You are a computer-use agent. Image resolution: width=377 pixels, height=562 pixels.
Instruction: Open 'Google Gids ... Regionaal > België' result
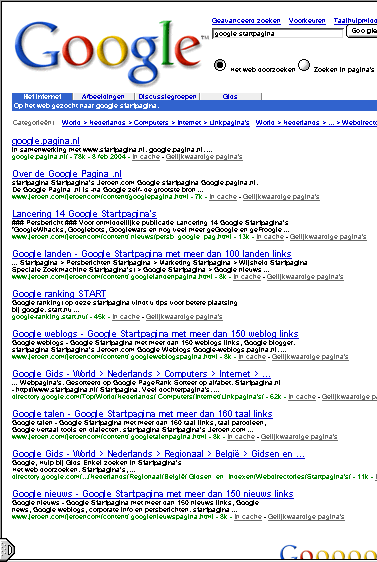point(158,454)
